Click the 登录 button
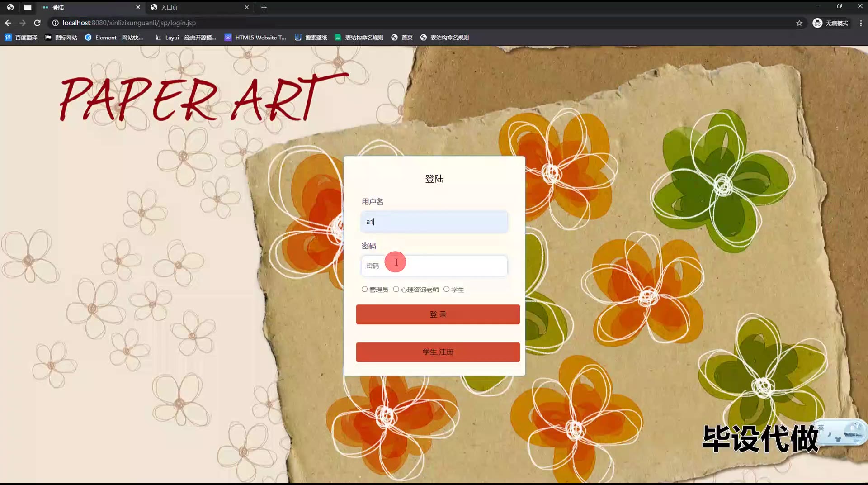The width and height of the screenshot is (868, 485). [438, 314]
